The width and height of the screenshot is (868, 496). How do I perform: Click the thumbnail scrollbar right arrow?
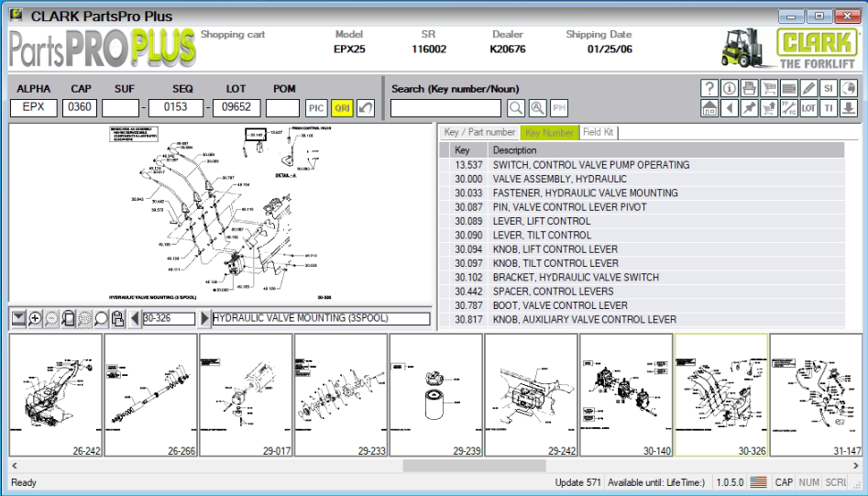pos(856,466)
